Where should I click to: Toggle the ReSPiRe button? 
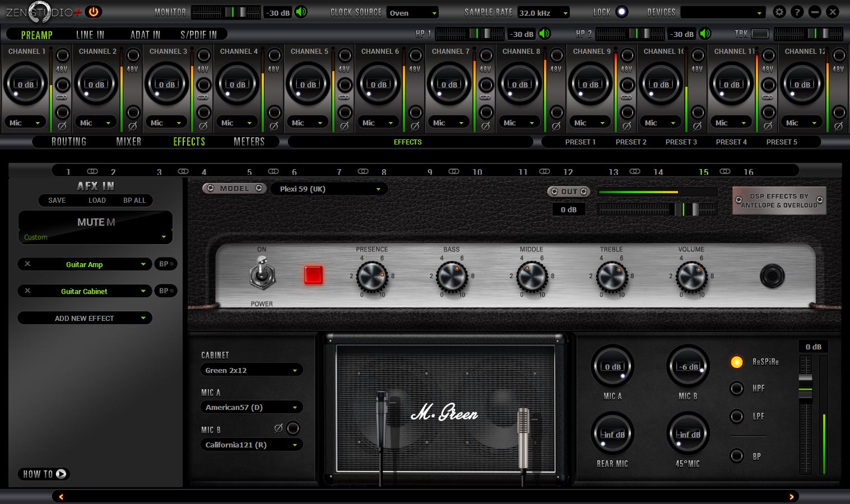coord(737,362)
